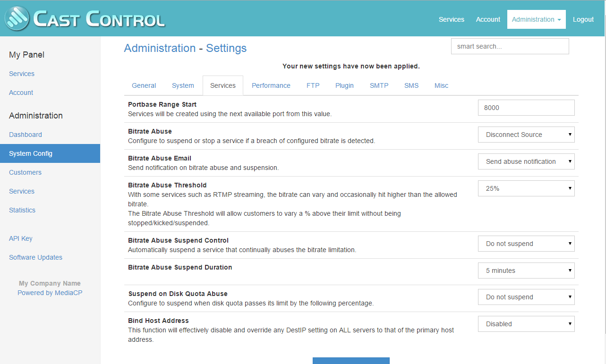606x364 pixels.
Task: Focus the smart search field
Action: tap(510, 46)
